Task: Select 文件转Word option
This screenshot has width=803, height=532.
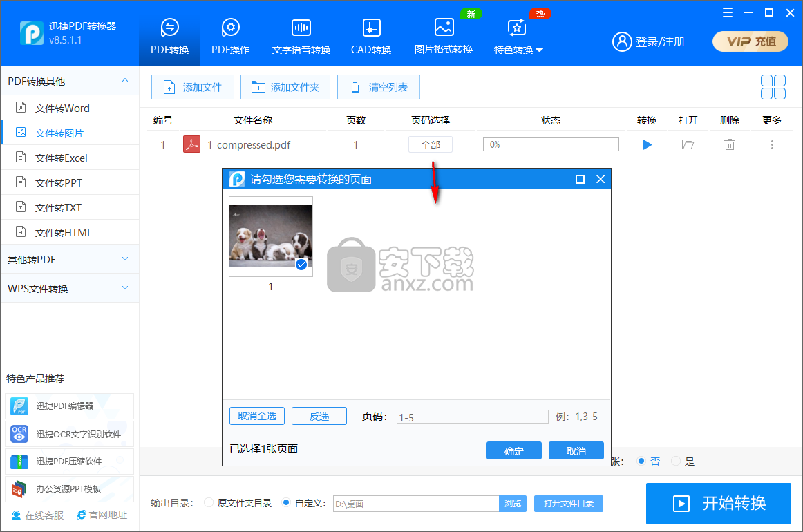Action: [70, 108]
